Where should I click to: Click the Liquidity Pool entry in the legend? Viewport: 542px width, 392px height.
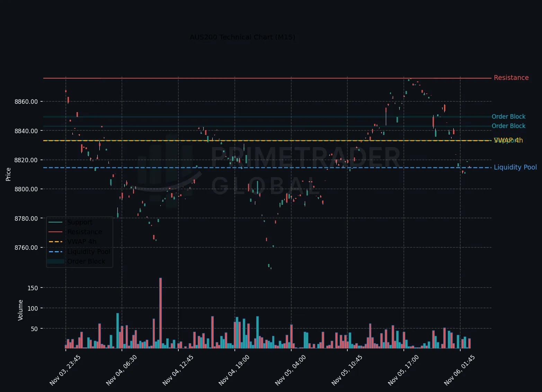(89, 252)
